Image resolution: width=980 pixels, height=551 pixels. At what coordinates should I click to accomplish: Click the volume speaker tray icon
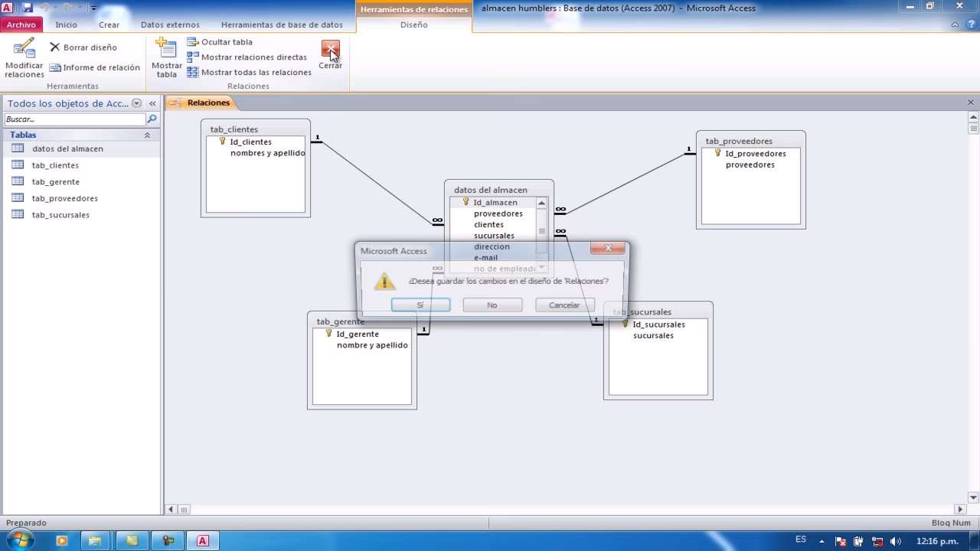[x=896, y=542]
